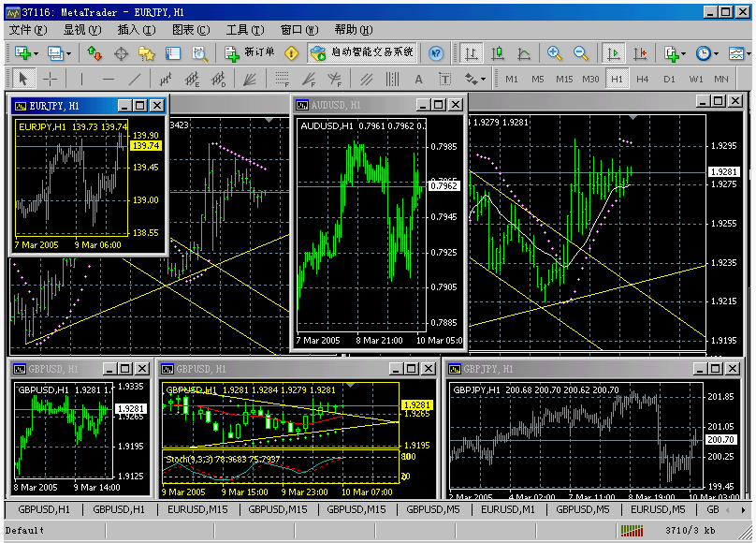Select the horizontal line tool
The width and height of the screenshot is (756, 543).
[109, 79]
